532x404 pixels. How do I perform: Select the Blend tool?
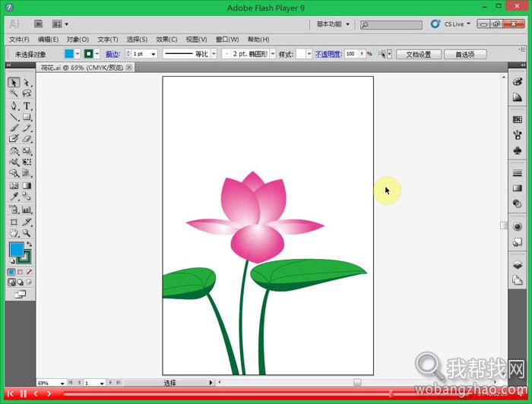27,196
